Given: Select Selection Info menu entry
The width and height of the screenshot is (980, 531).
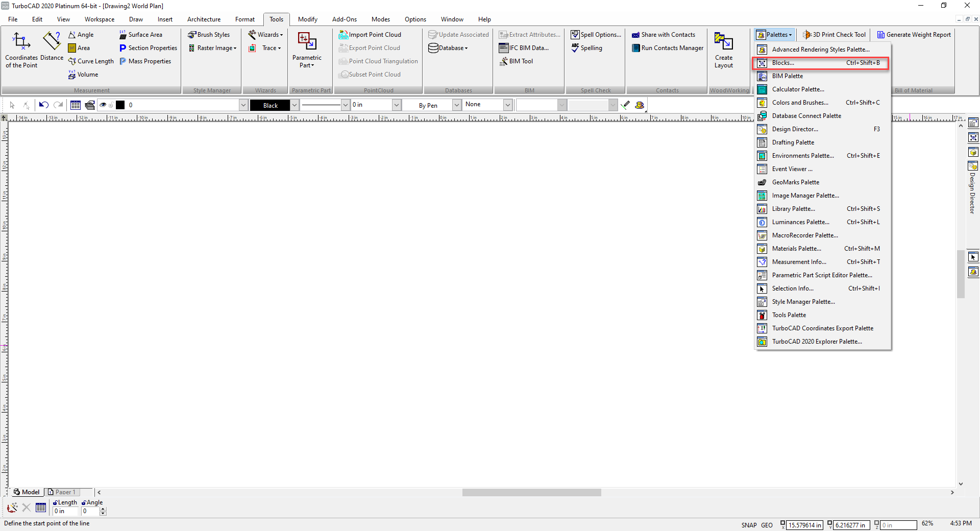Looking at the screenshot, I should click(823, 288).
